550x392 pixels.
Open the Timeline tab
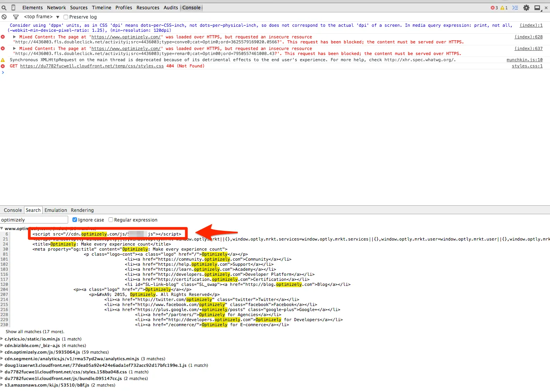[101, 8]
